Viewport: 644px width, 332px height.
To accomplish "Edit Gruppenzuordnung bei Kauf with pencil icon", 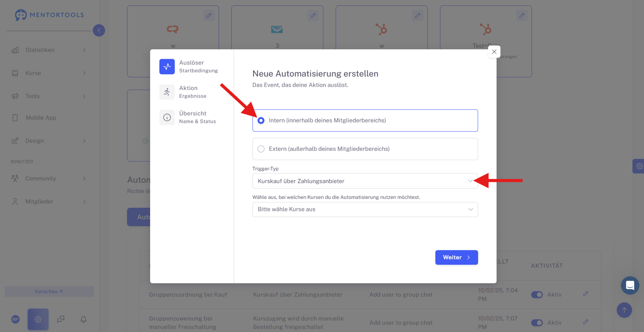I will pyautogui.click(x=585, y=294).
